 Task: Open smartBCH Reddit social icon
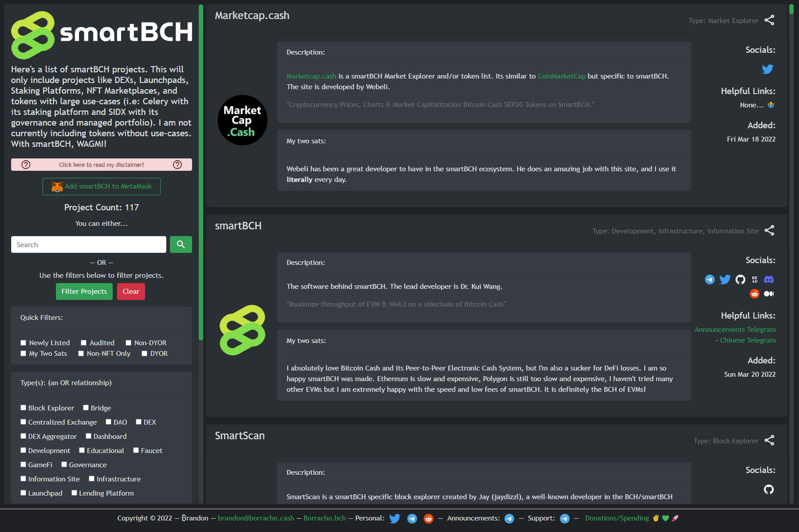click(755, 294)
